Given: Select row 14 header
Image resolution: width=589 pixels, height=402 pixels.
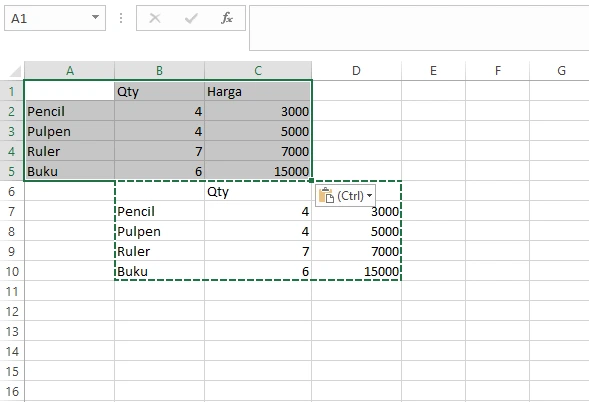Looking at the screenshot, I should (12, 351).
